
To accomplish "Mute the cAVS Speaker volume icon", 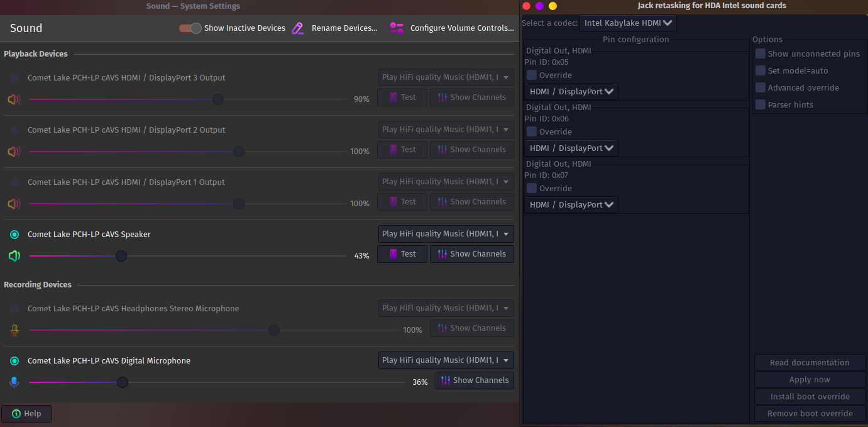I will coord(14,256).
